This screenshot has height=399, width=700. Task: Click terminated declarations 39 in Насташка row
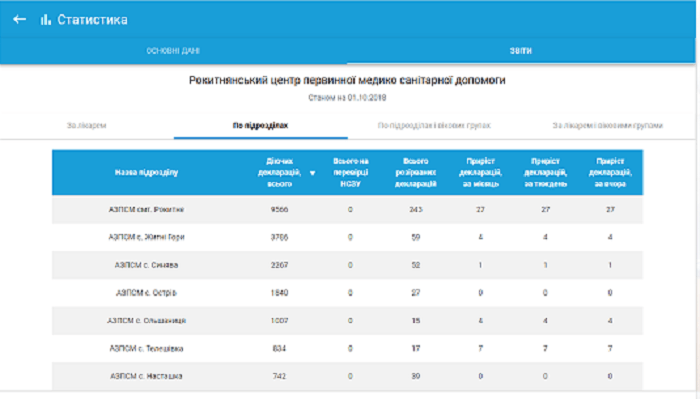(x=416, y=376)
